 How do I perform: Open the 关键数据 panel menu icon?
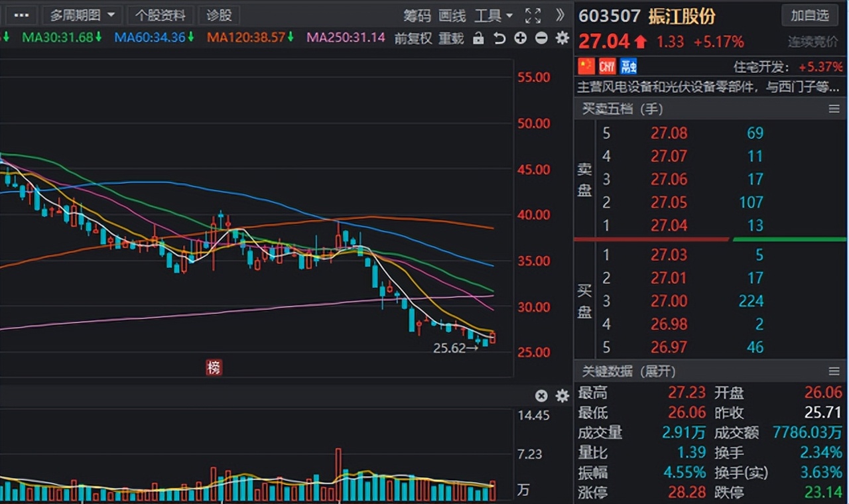pyautogui.click(x=834, y=371)
